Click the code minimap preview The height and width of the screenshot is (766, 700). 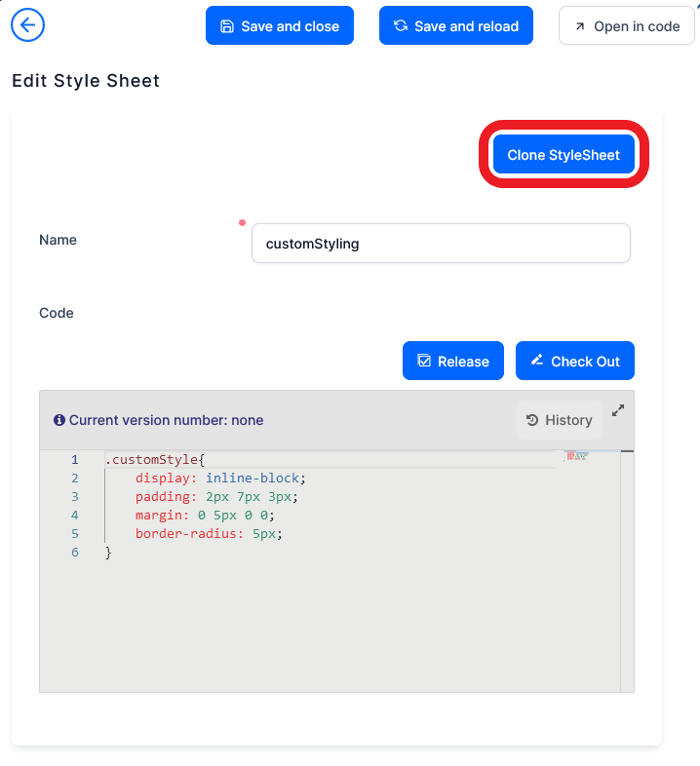[x=577, y=456]
